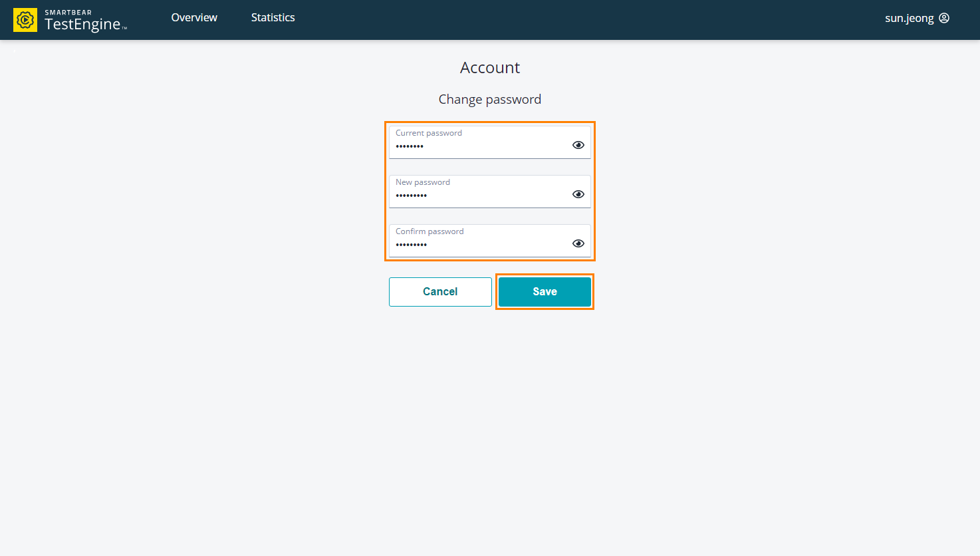This screenshot has width=980, height=556.
Task: Select the Confirm password field
Action: click(x=489, y=241)
